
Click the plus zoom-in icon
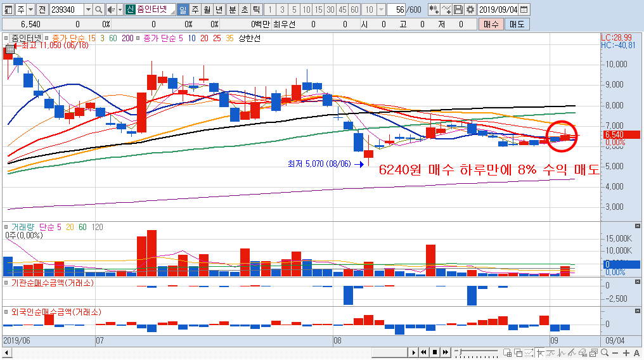coord(626,353)
